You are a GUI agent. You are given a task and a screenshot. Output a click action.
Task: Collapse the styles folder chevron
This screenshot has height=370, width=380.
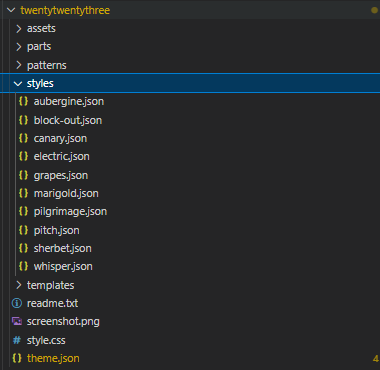(x=18, y=83)
